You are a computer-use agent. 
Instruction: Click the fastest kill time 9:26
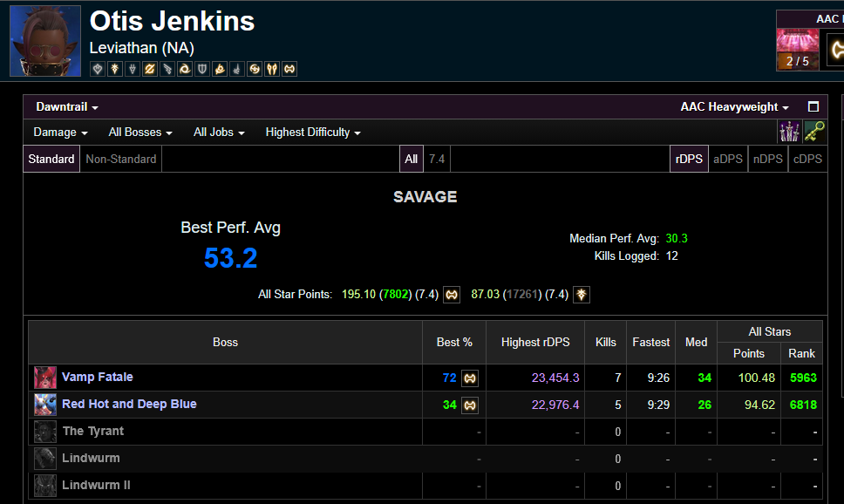pyautogui.click(x=658, y=378)
